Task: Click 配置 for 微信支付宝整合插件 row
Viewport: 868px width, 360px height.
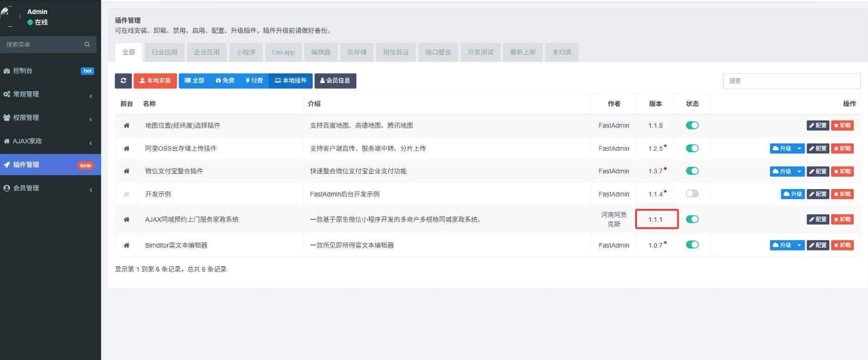Action: pyautogui.click(x=818, y=172)
